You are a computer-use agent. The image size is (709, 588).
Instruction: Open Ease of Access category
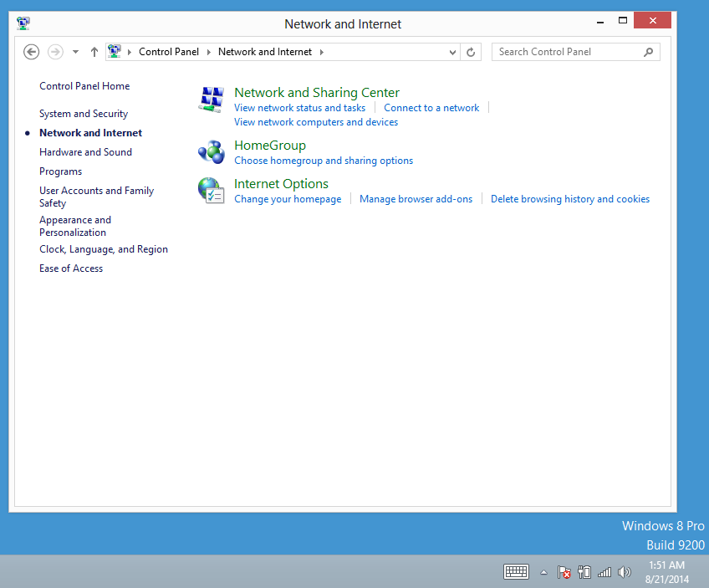pyautogui.click(x=71, y=268)
